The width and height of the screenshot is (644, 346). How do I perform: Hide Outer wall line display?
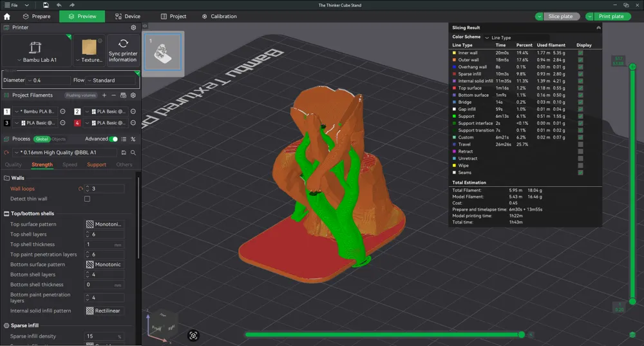[x=580, y=60]
